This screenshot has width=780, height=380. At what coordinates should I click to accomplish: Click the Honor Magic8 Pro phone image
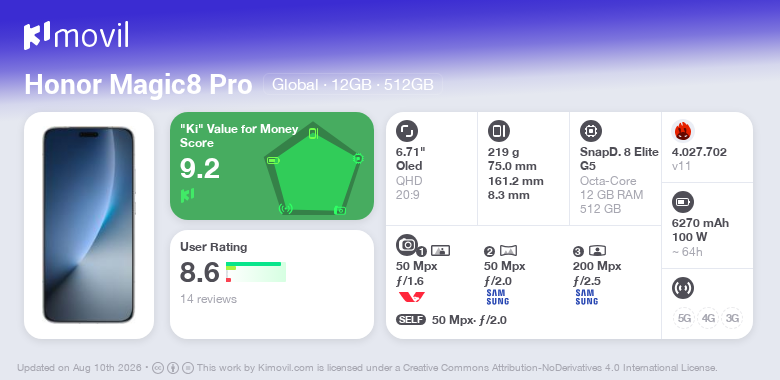point(89,225)
